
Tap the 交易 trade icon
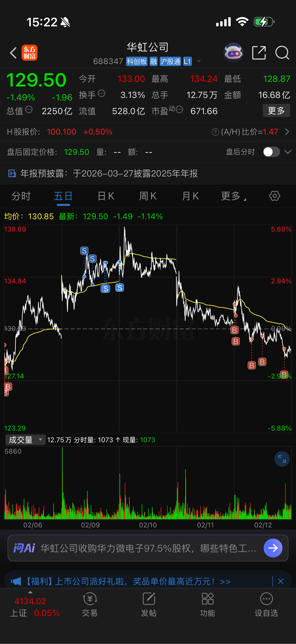click(90, 599)
